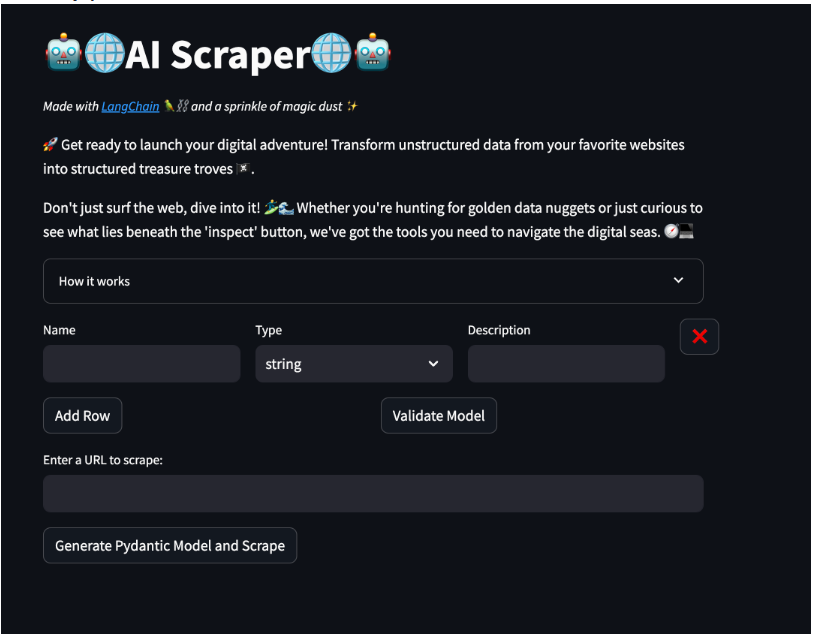Click the globe emoji before 'AI Scraper'
The image size is (815, 634).
(x=104, y=52)
